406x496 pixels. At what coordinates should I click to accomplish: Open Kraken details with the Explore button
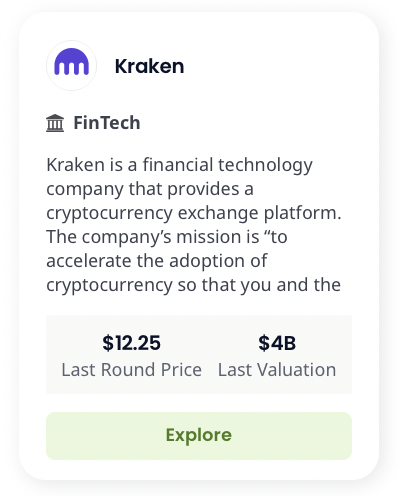pyautogui.click(x=199, y=436)
